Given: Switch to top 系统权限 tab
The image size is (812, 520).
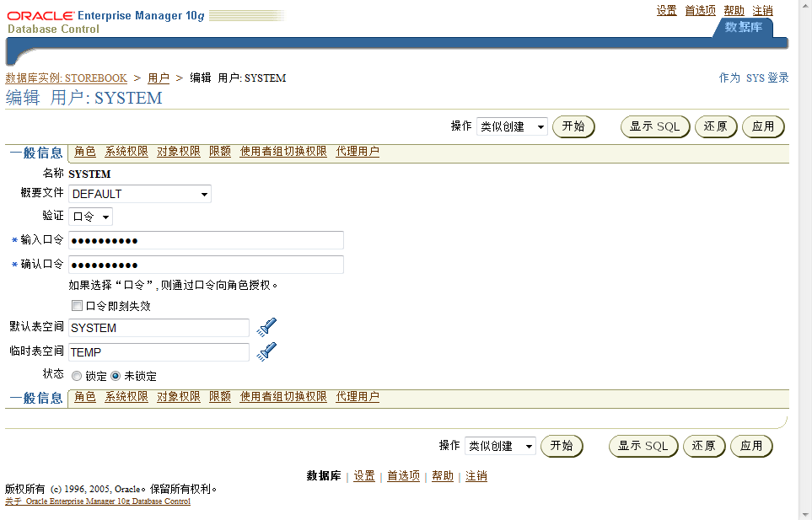Looking at the screenshot, I should point(126,152).
